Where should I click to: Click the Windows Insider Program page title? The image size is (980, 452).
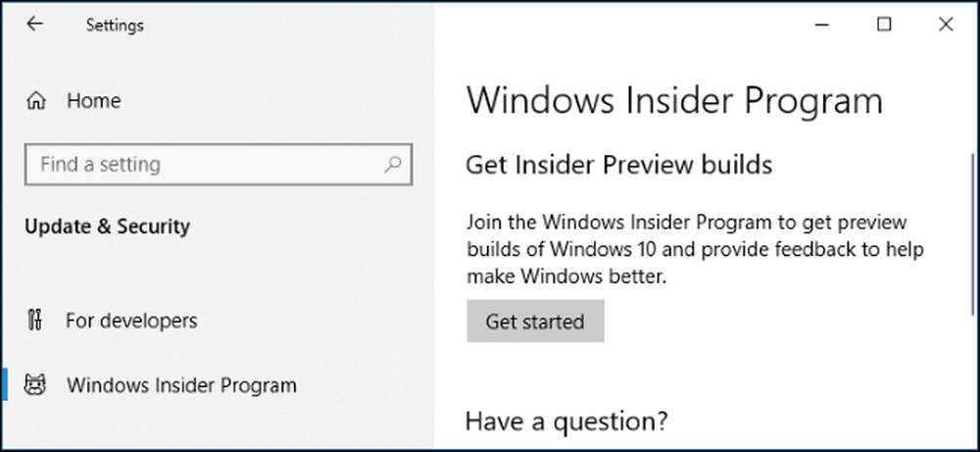674,101
